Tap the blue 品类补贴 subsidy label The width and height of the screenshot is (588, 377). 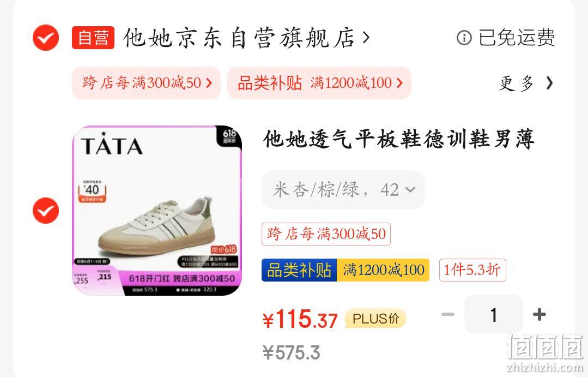[x=299, y=270]
